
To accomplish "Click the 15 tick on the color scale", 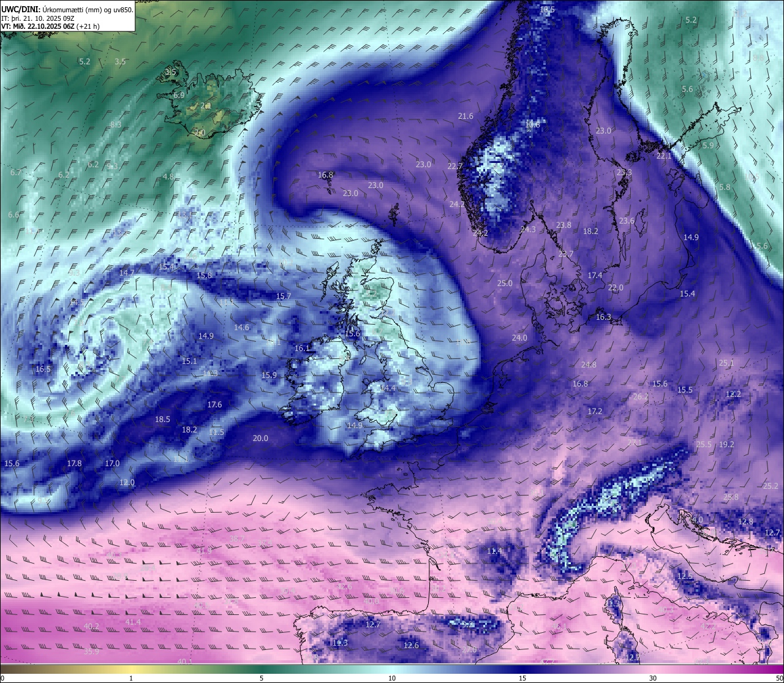I will [522, 678].
